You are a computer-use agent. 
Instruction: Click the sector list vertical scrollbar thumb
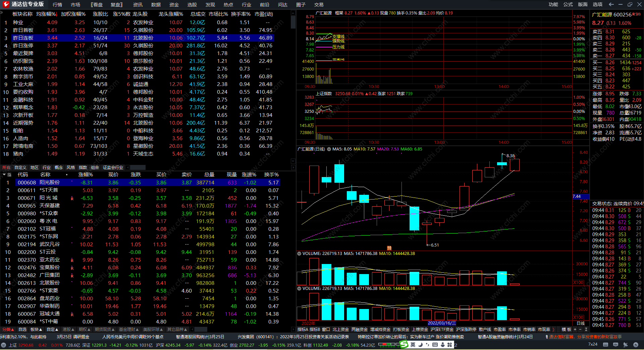293,21
